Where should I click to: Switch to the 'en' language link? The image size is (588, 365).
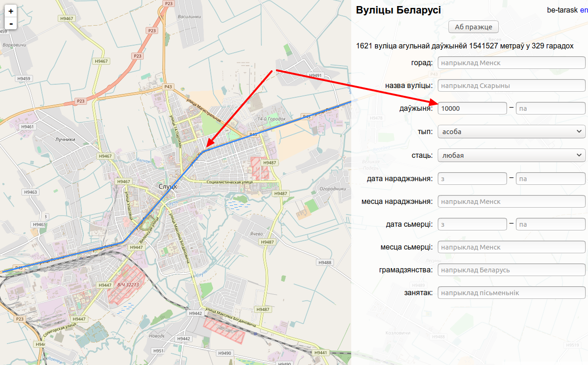584,10
